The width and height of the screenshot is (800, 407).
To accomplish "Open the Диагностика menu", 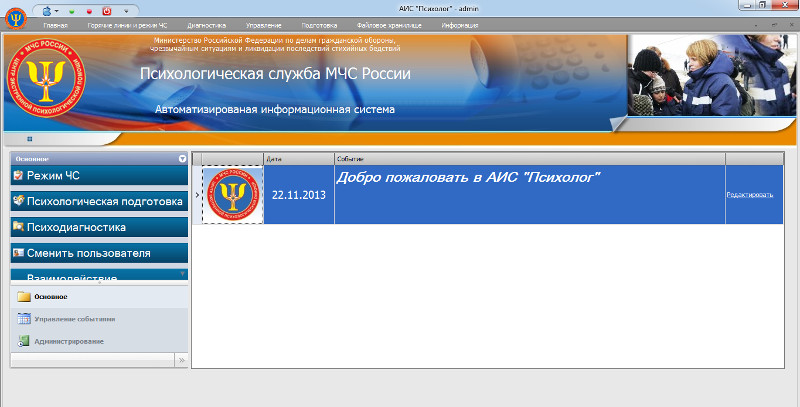I will click(x=206, y=24).
